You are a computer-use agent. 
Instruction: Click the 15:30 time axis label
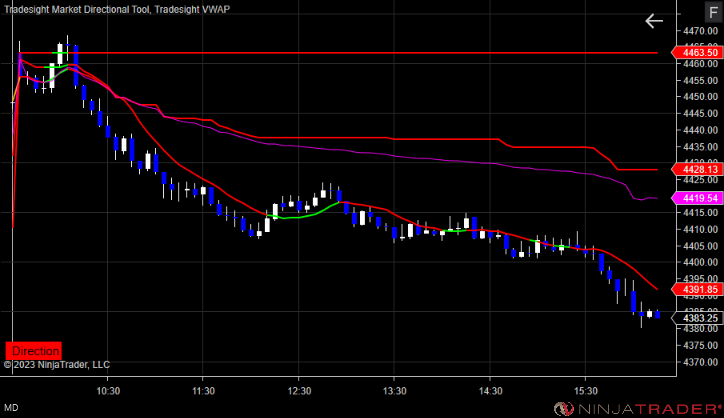pyautogui.click(x=586, y=391)
